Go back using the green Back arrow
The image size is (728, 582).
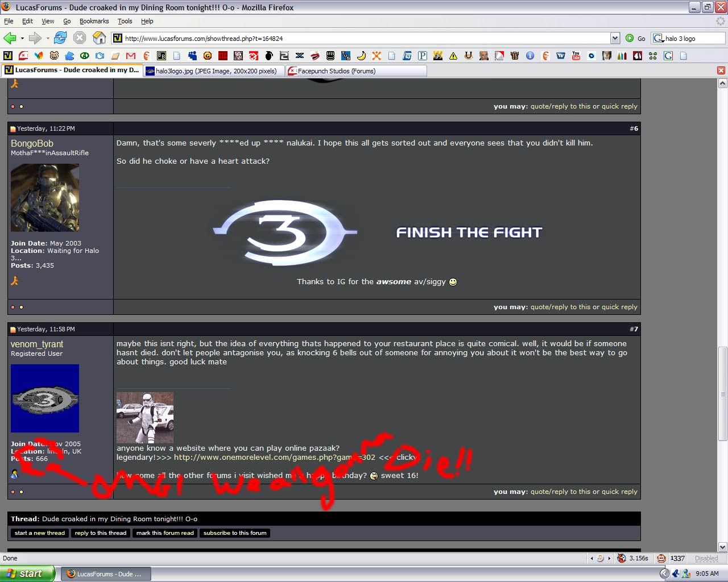tap(10, 38)
